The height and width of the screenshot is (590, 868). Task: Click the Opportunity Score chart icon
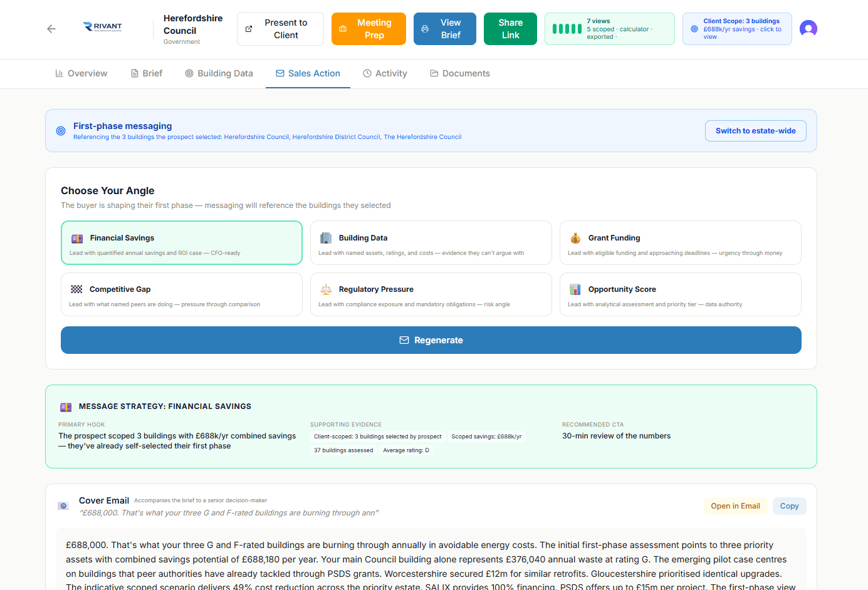pos(575,289)
